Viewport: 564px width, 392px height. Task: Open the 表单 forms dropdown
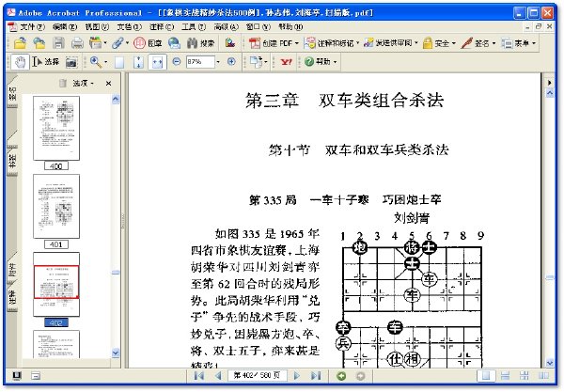tap(518, 43)
